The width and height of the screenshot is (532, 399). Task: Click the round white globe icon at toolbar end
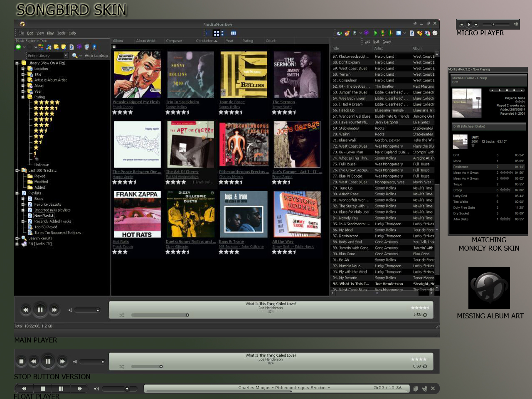(x=435, y=33)
